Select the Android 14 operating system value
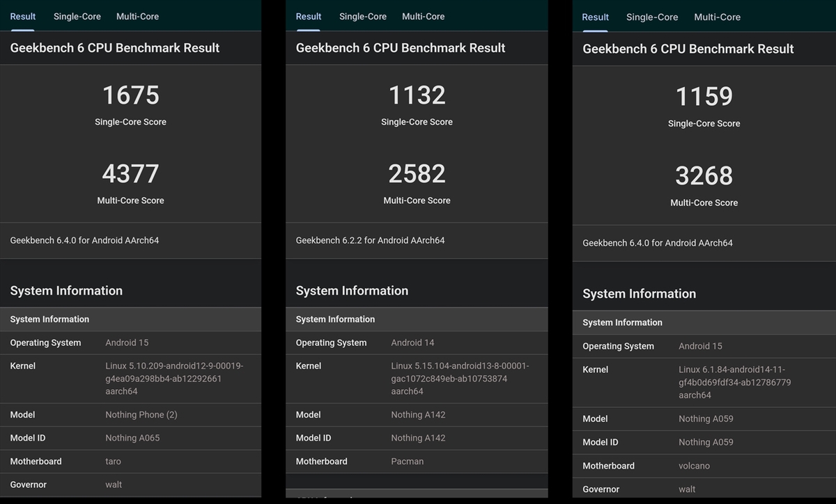836x504 pixels. [x=412, y=342]
